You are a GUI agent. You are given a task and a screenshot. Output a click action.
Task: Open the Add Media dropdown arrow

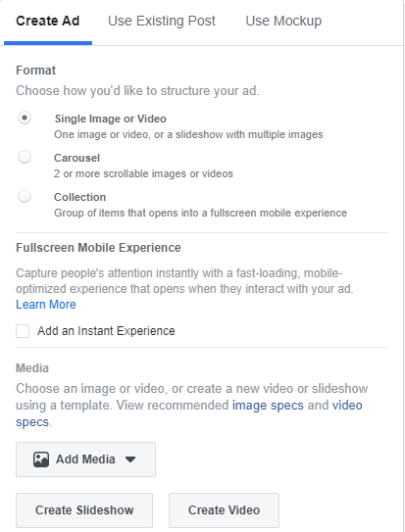130,459
